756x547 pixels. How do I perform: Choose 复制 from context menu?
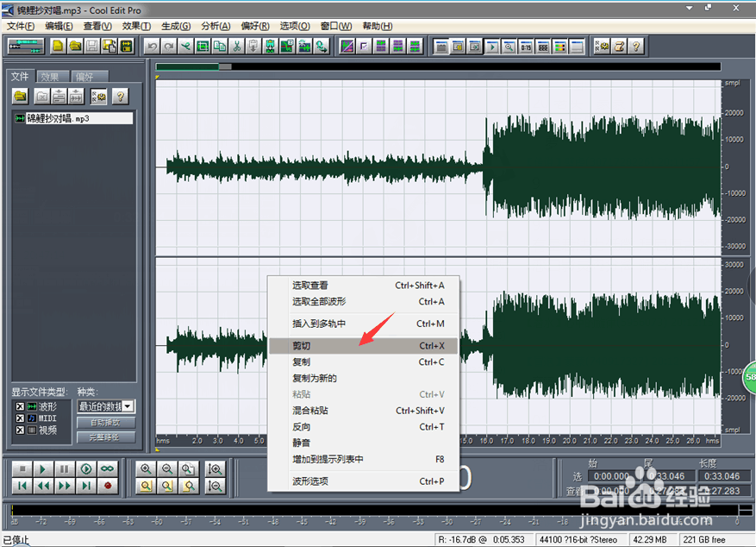pyautogui.click(x=364, y=362)
